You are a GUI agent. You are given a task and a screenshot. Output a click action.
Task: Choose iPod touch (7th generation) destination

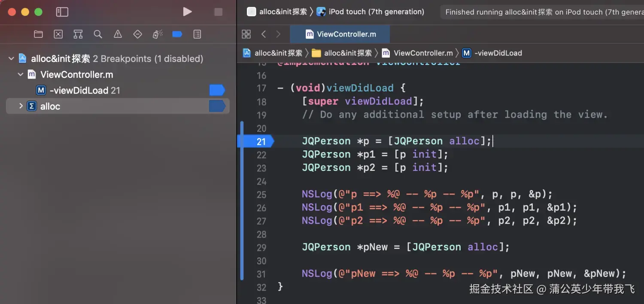click(376, 12)
